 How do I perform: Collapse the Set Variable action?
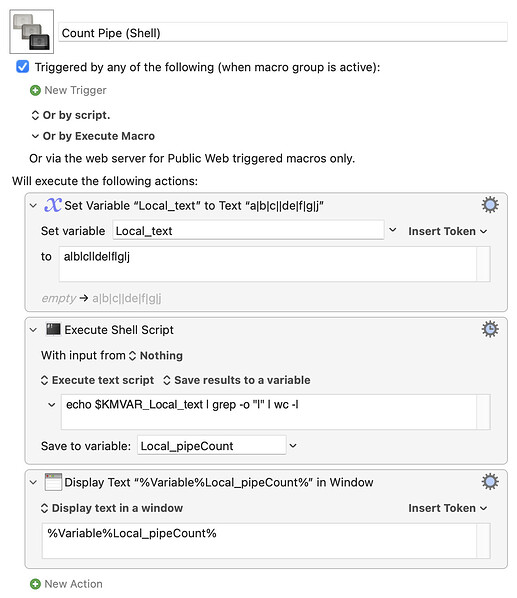[34, 206]
